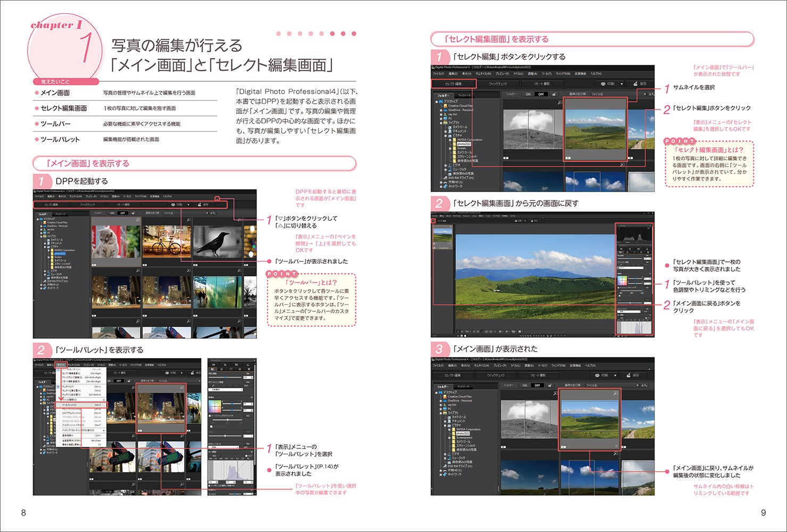787x532 pixels.
Task: Click the magnifier icon above the bicycle thumbnail
Action: [188, 220]
